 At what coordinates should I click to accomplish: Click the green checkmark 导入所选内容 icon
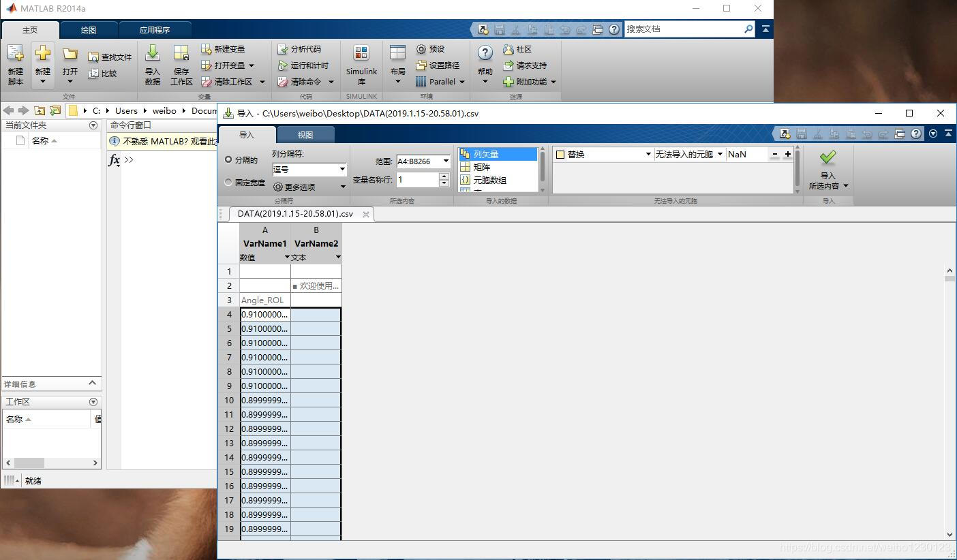[827, 157]
